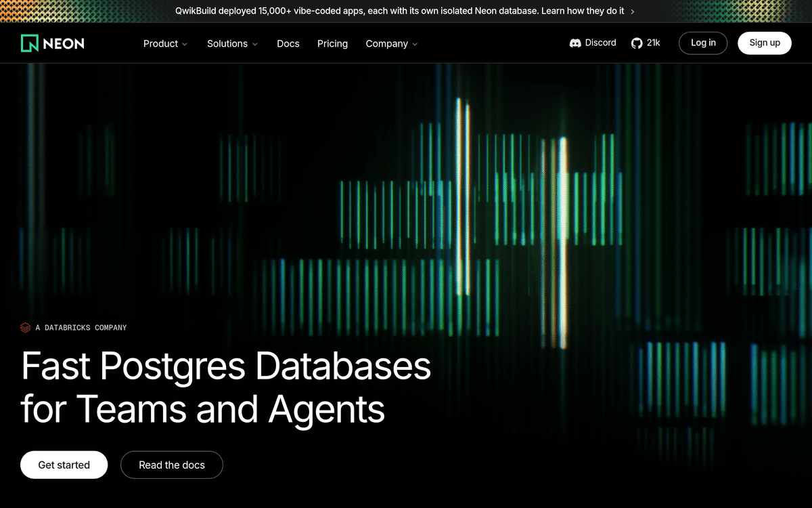Viewport: 812px width, 508px height.
Task: Go to the Pricing page
Action: click(332, 43)
